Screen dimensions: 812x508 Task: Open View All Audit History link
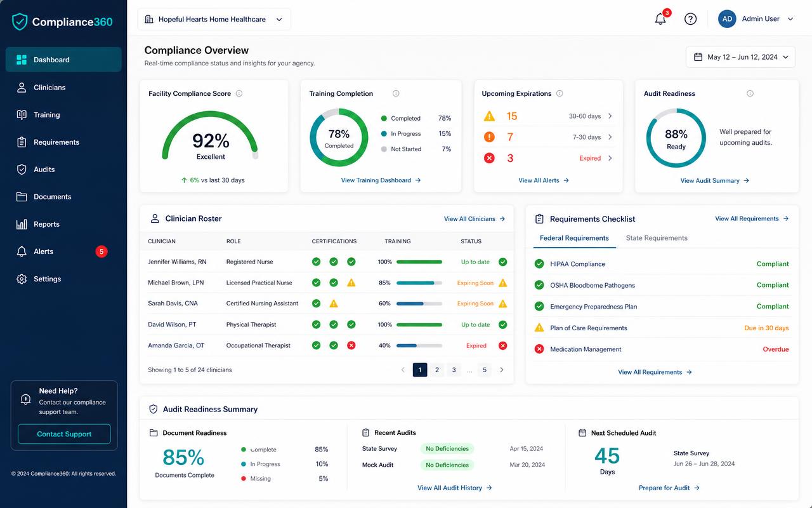pyautogui.click(x=455, y=488)
